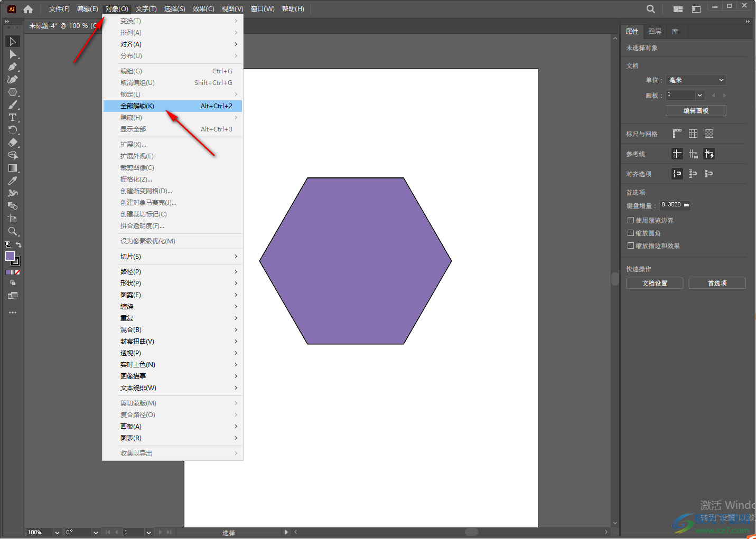The image size is (756, 539).
Task: Toggle the grid display button
Action: tap(693, 134)
